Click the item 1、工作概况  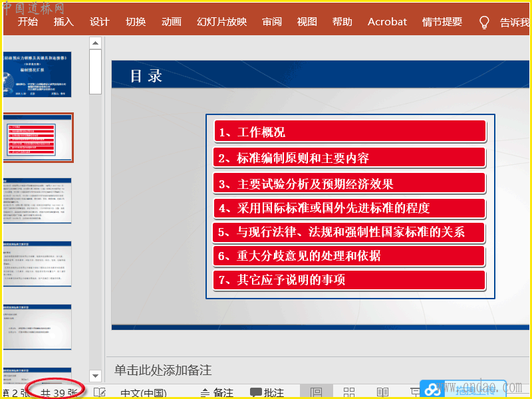coord(350,132)
